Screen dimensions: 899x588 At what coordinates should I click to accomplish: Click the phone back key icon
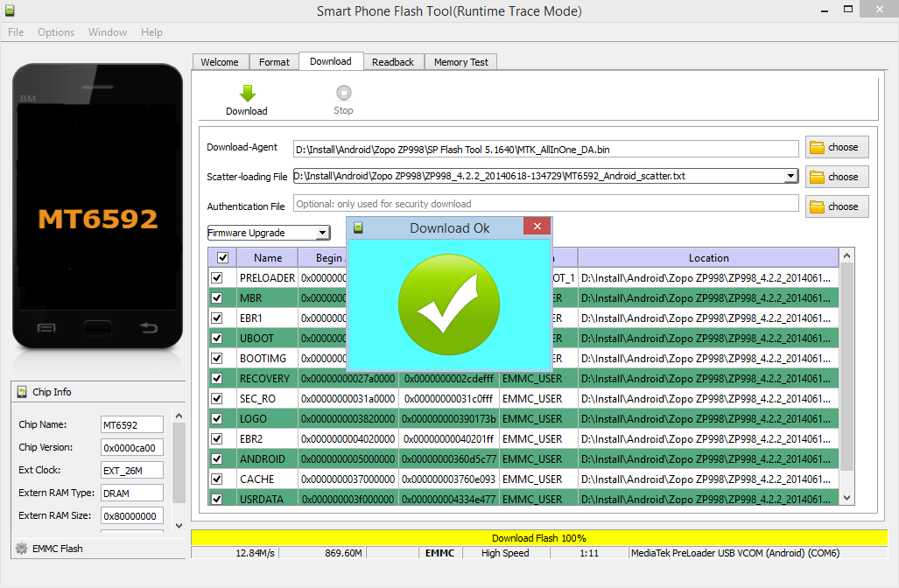pyautogui.click(x=149, y=327)
